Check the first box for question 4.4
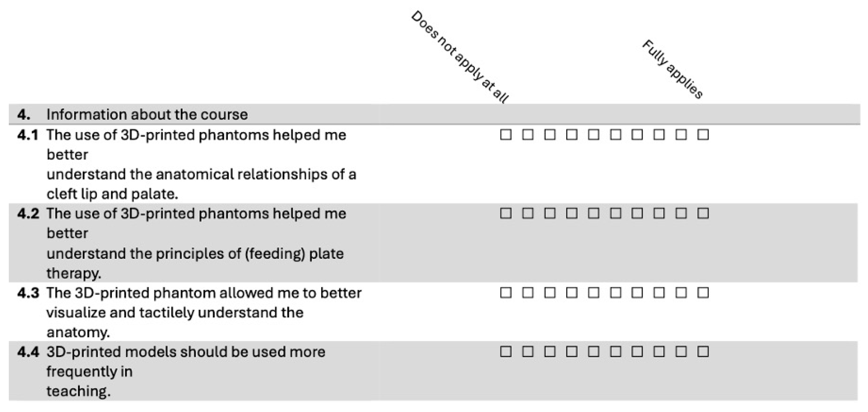The image size is (868, 412). coord(506,352)
